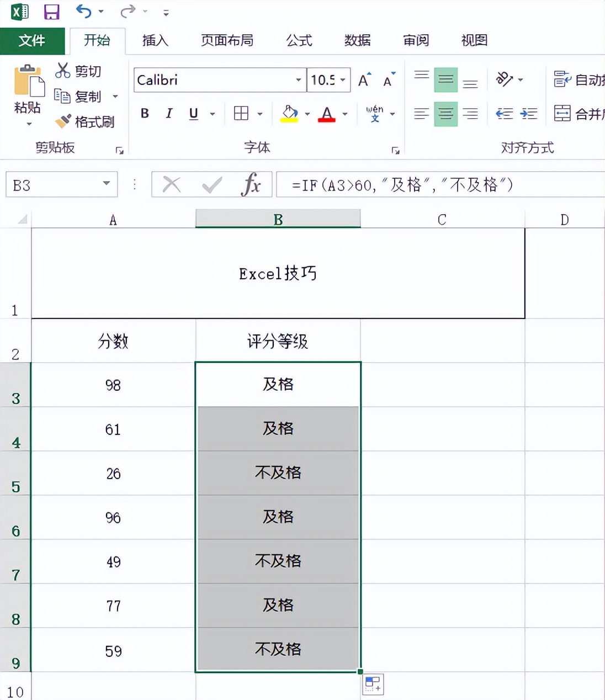Click the Save icon in quick access toolbar
Screen dimensions: 605x700
[x=51, y=12]
